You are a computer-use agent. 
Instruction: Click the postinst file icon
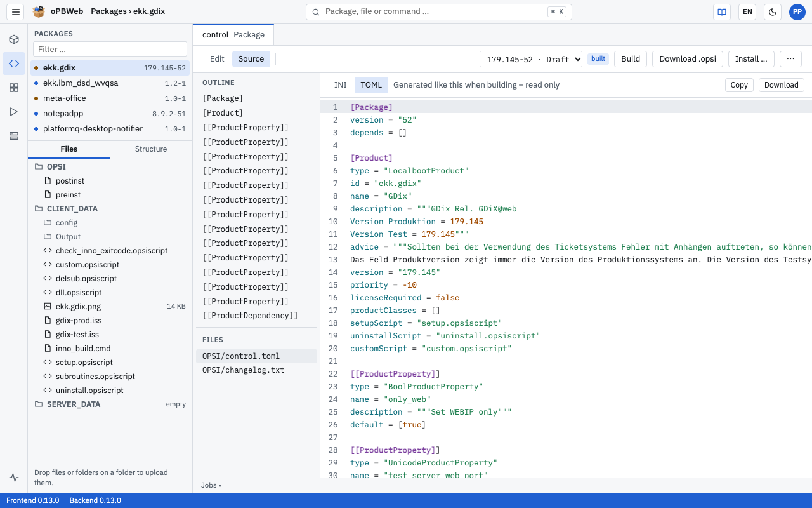[48, 181]
